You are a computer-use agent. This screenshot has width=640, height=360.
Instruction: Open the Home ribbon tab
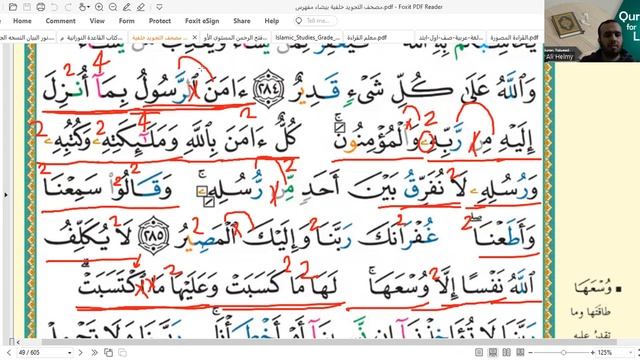[x=22, y=21]
